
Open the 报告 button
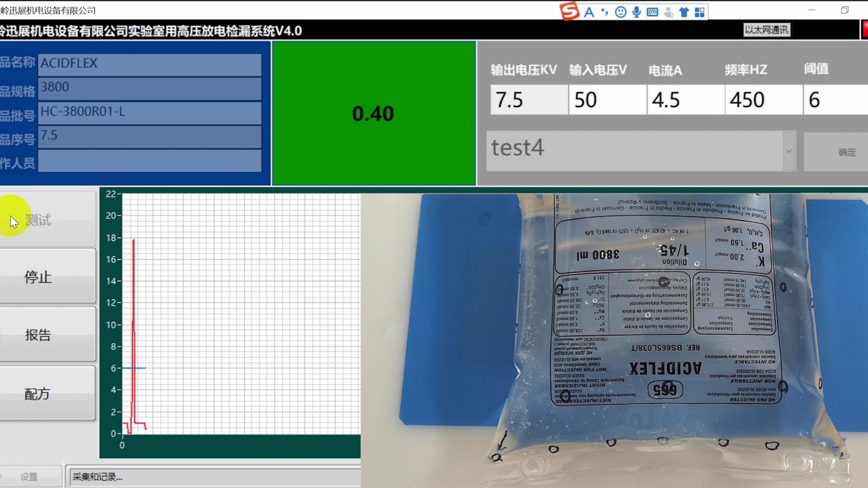click(47, 335)
